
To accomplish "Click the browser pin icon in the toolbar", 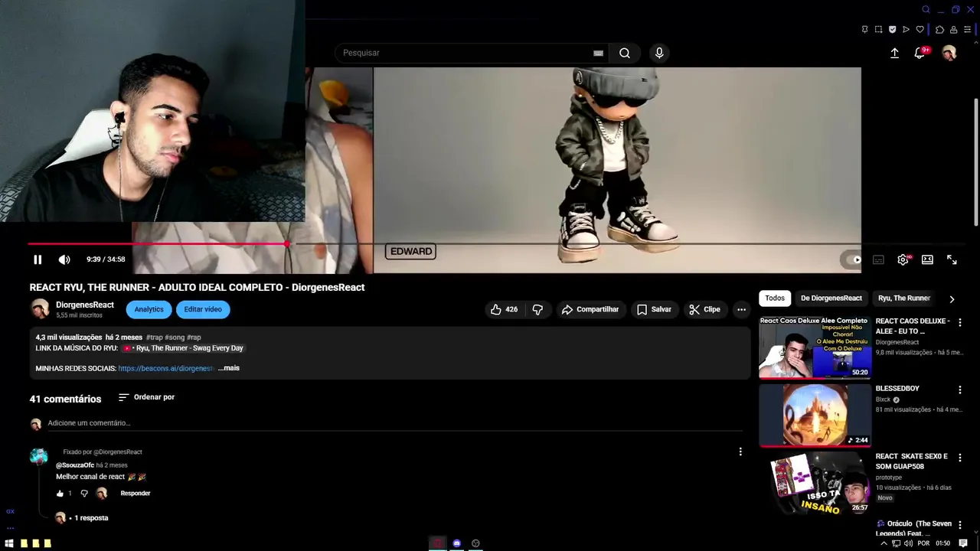I will tap(864, 30).
